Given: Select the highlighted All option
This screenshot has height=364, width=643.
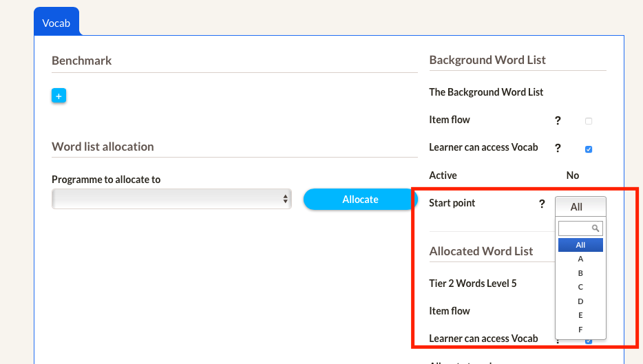Looking at the screenshot, I should tap(580, 245).
